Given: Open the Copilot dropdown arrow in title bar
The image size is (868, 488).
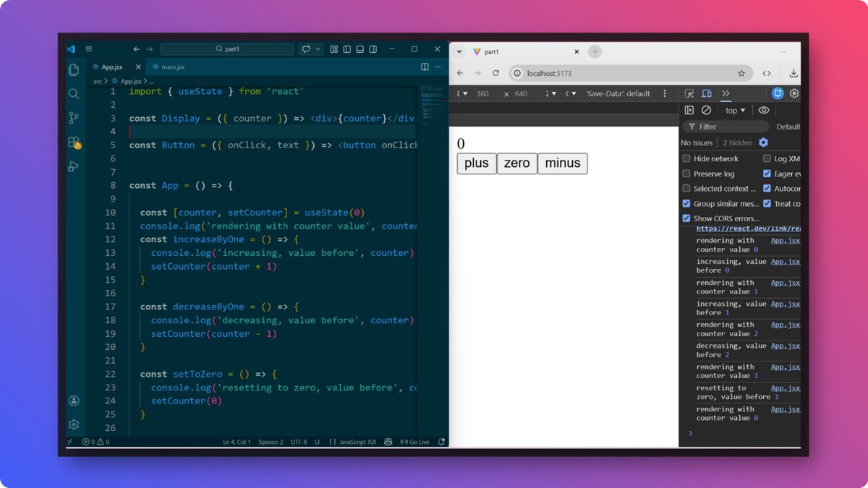Looking at the screenshot, I should pos(318,49).
